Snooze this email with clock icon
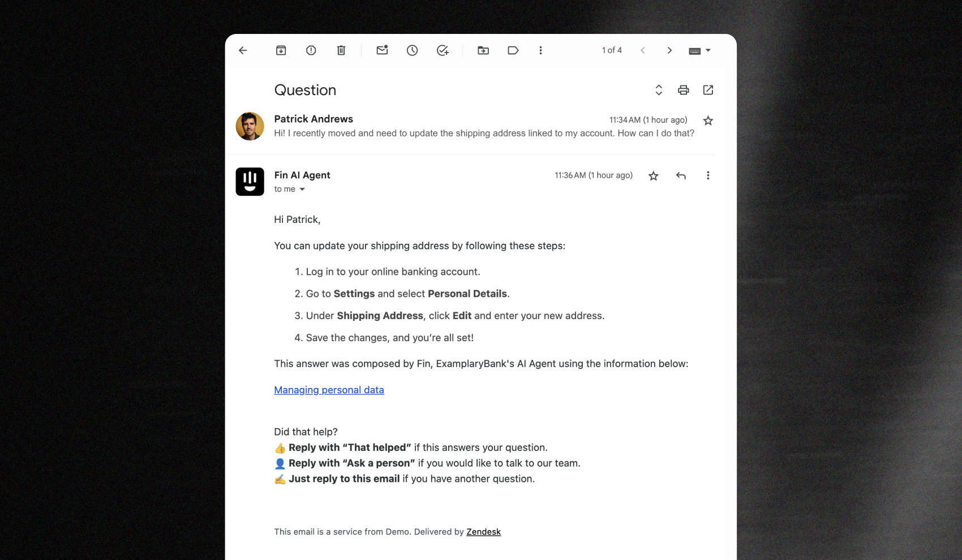The image size is (962, 560). [x=412, y=50]
